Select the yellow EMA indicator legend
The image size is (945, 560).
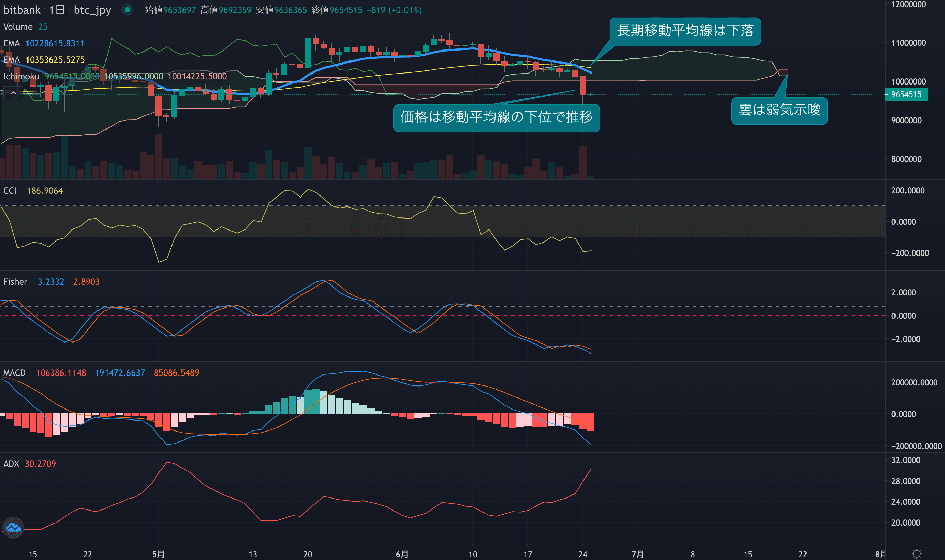11,60
